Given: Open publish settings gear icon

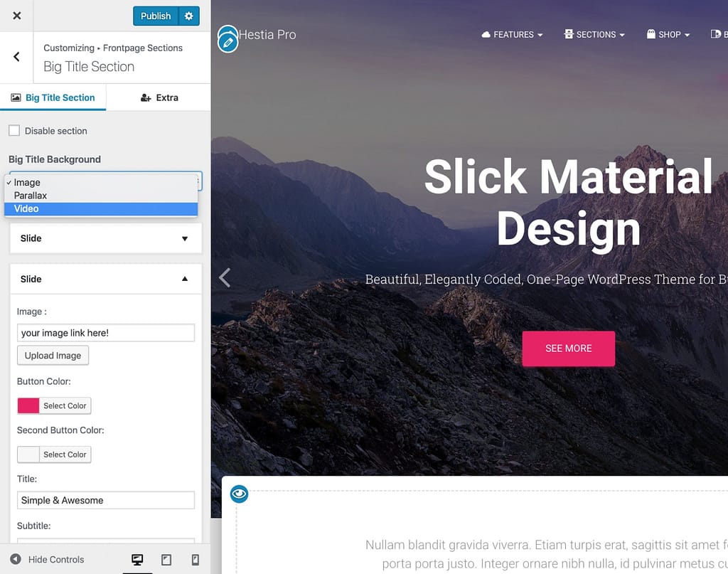Looking at the screenshot, I should [x=188, y=16].
